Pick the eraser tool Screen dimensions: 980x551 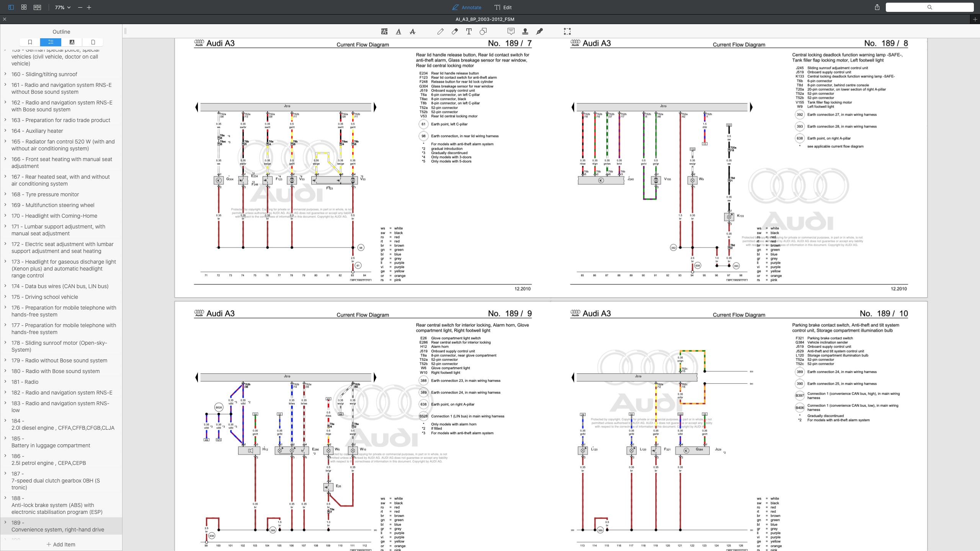point(454,31)
